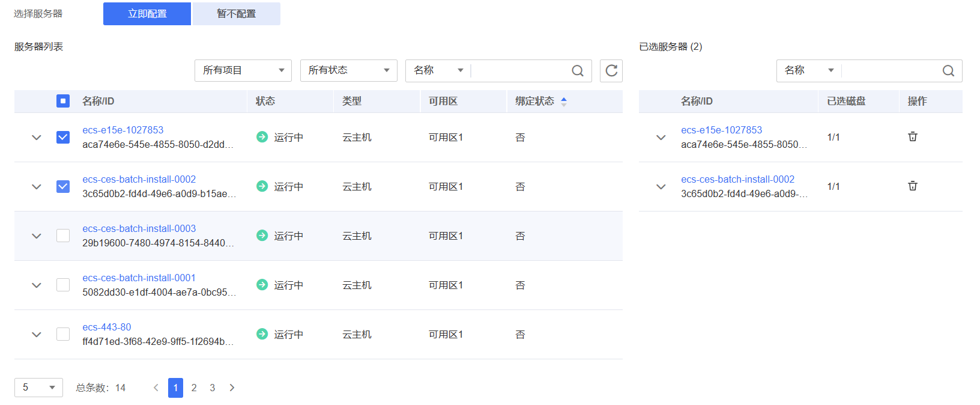Screen dimensions: 980x405
Task: Open 名称 filter dropdown in server list
Action: (x=438, y=71)
